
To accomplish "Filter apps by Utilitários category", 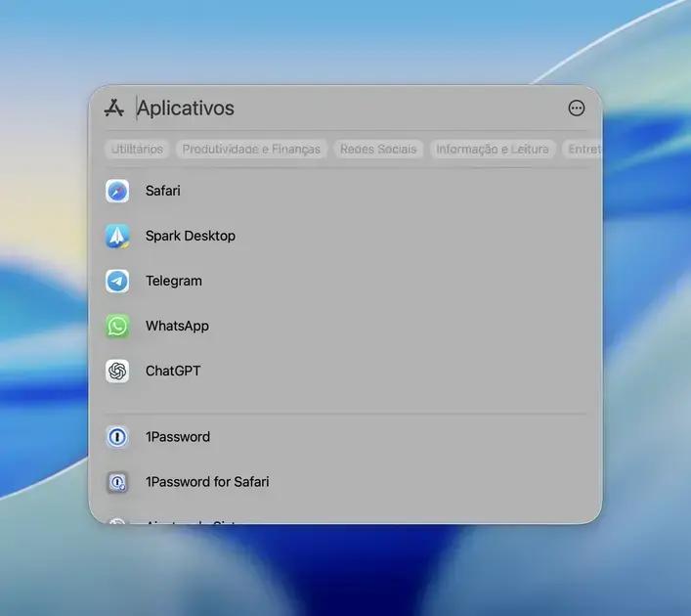I will (x=137, y=150).
